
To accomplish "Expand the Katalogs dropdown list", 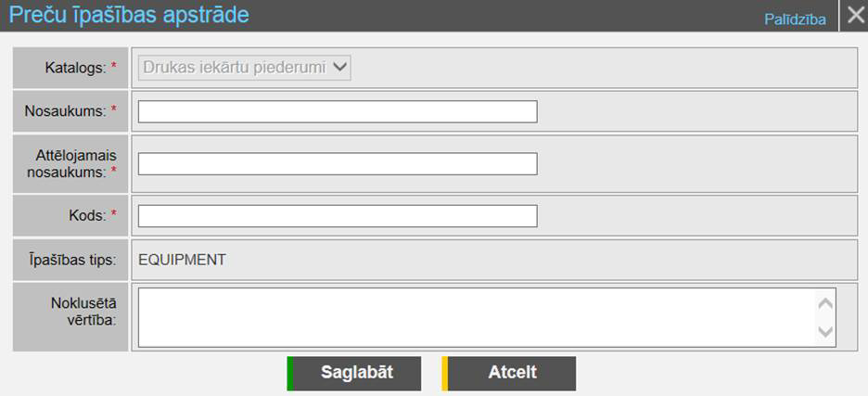I will click(x=245, y=67).
